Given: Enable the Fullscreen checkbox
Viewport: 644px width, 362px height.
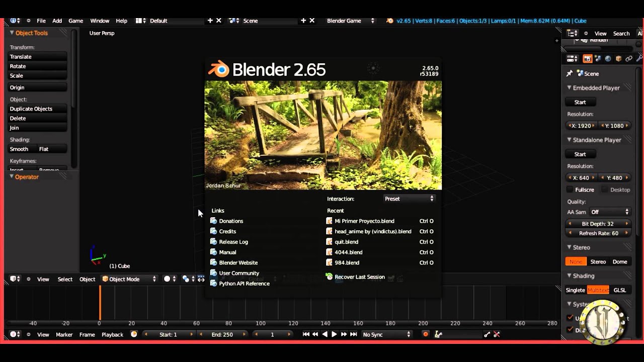Looking at the screenshot, I should (x=570, y=190).
